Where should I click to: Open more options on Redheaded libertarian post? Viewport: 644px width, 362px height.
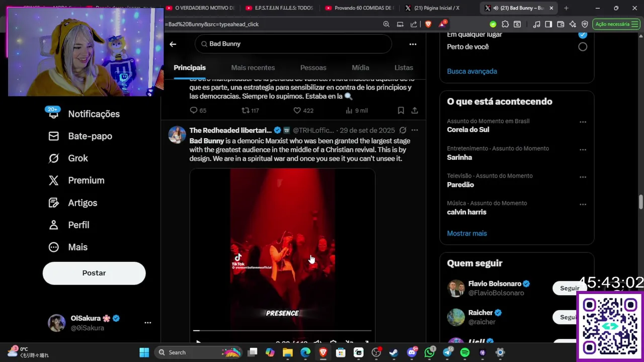[x=415, y=130]
